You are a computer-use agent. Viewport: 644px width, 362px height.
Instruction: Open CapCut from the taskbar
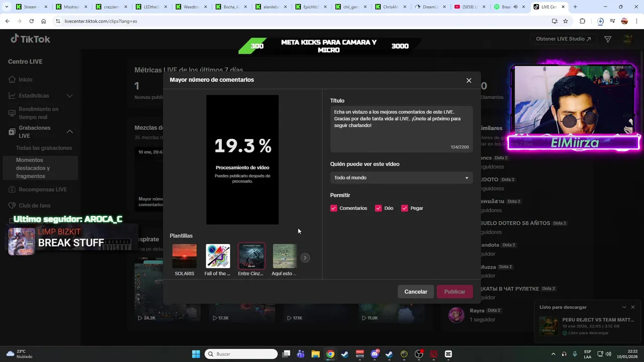448,354
